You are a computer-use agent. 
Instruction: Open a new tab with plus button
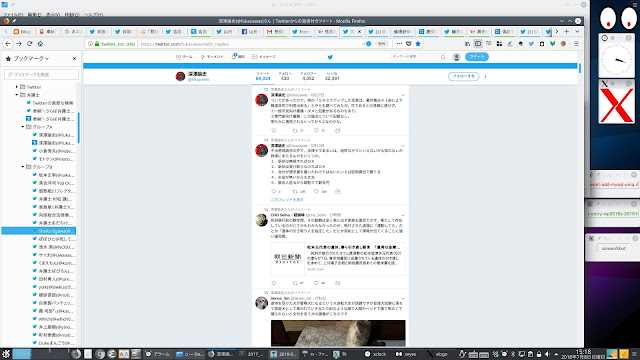tap(567, 31)
